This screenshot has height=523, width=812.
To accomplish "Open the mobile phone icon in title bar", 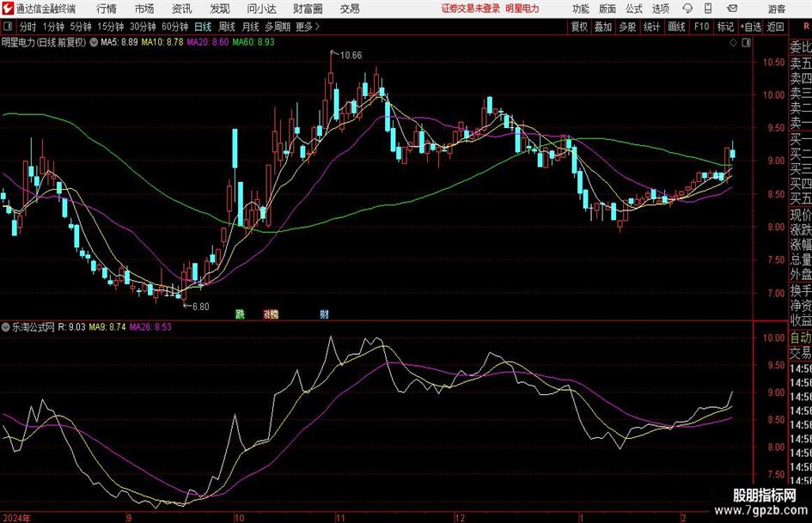I will coord(708,9).
